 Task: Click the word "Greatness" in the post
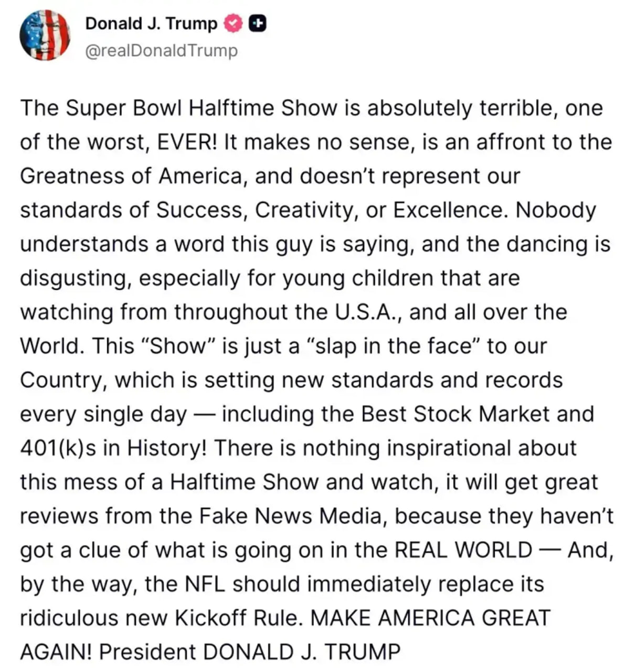point(72,176)
